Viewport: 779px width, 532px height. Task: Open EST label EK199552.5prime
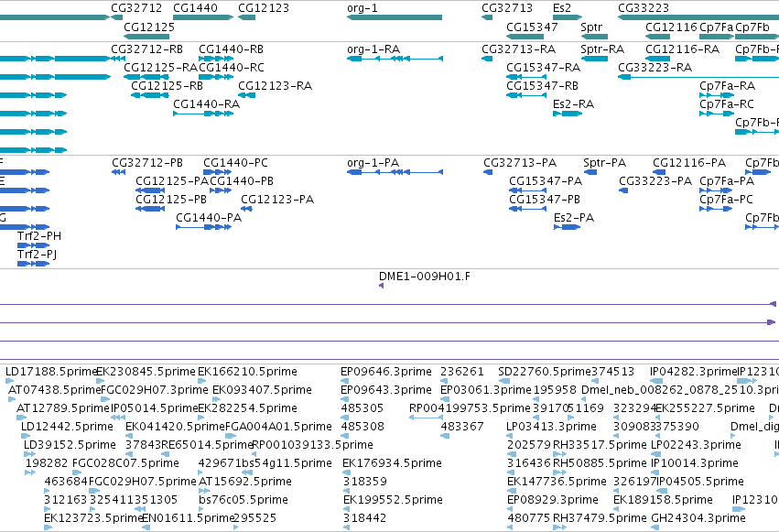click(393, 500)
